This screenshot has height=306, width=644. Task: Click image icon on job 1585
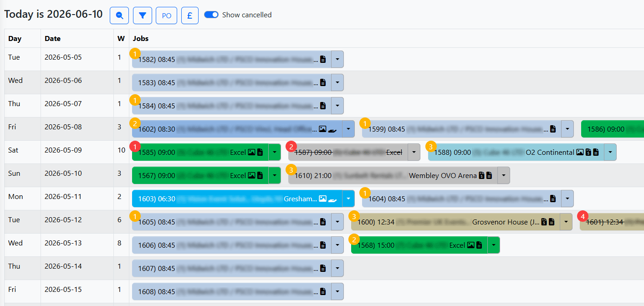coord(251,152)
